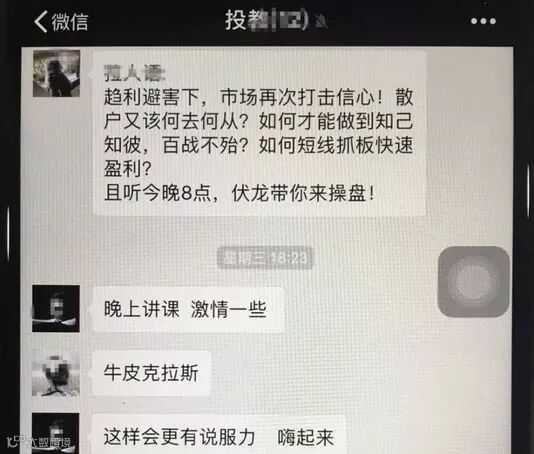
Task: Tap the avatar beside 牛皮克拉斯
Action: 56,374
